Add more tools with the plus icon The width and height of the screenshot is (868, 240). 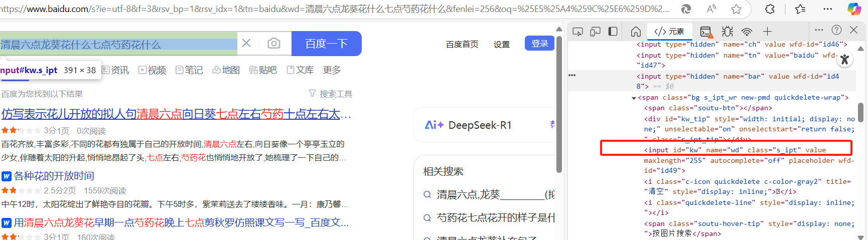click(x=767, y=32)
